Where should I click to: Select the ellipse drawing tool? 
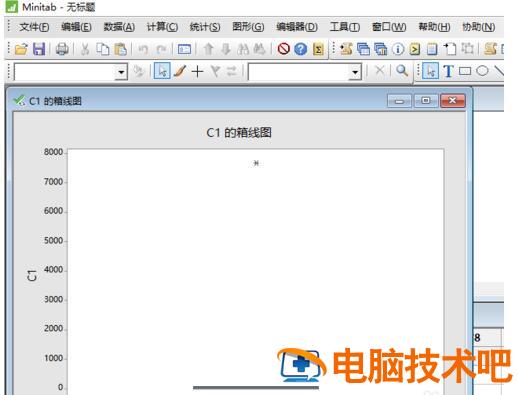[482, 71]
